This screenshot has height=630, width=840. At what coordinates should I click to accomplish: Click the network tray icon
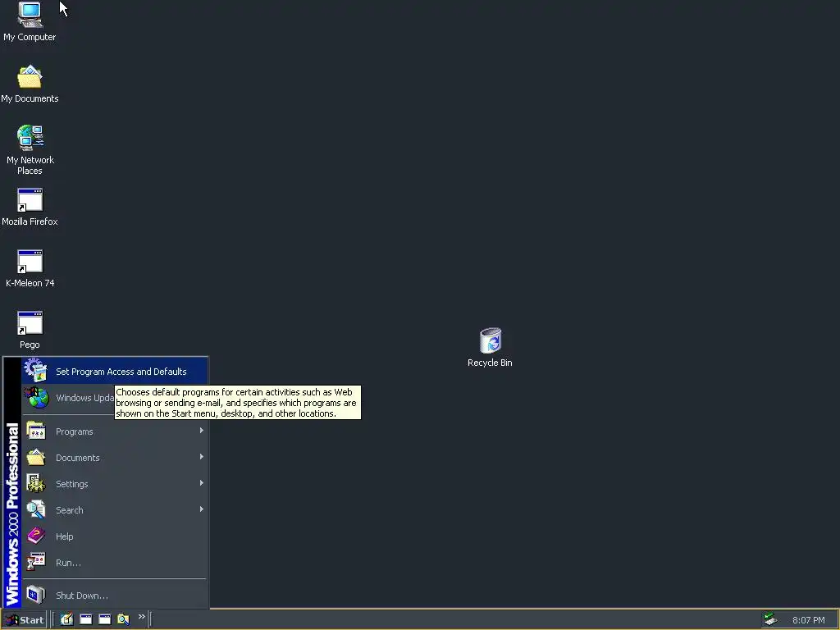[770, 619]
